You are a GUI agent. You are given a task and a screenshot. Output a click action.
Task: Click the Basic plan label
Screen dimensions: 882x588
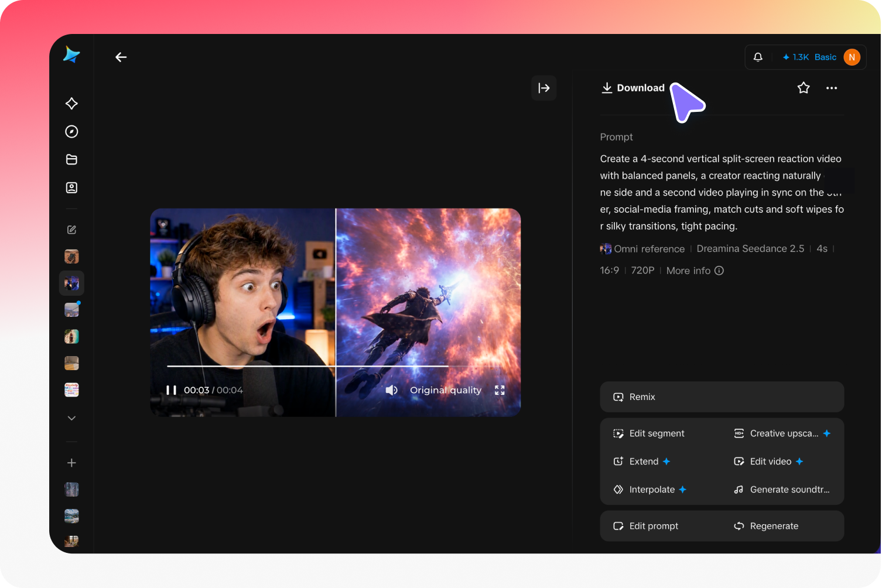coord(825,57)
